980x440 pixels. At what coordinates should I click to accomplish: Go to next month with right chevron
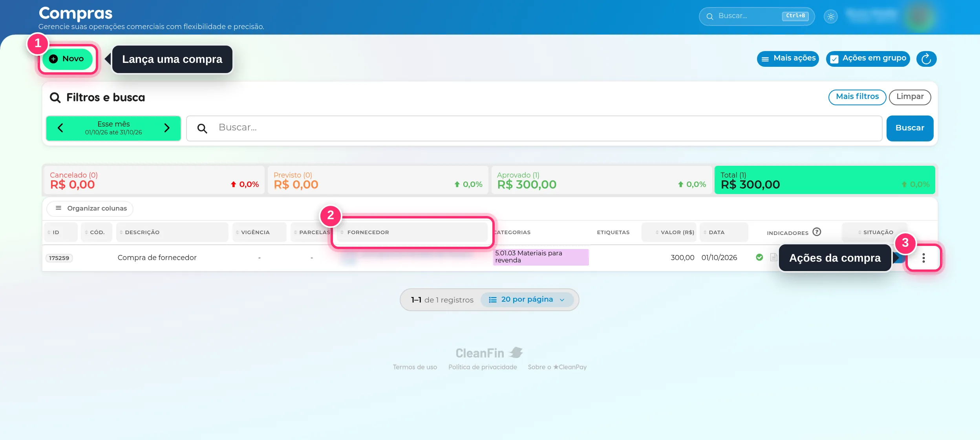[167, 128]
